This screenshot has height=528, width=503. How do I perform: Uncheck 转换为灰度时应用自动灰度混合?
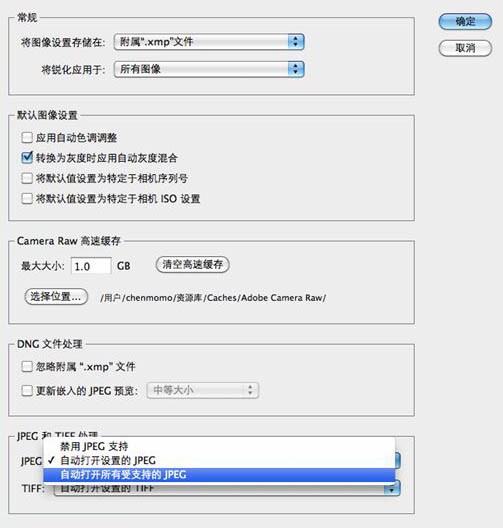tap(27, 158)
